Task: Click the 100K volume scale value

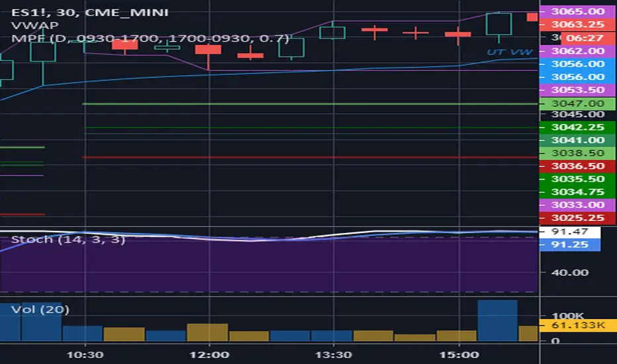Action: 568,316
